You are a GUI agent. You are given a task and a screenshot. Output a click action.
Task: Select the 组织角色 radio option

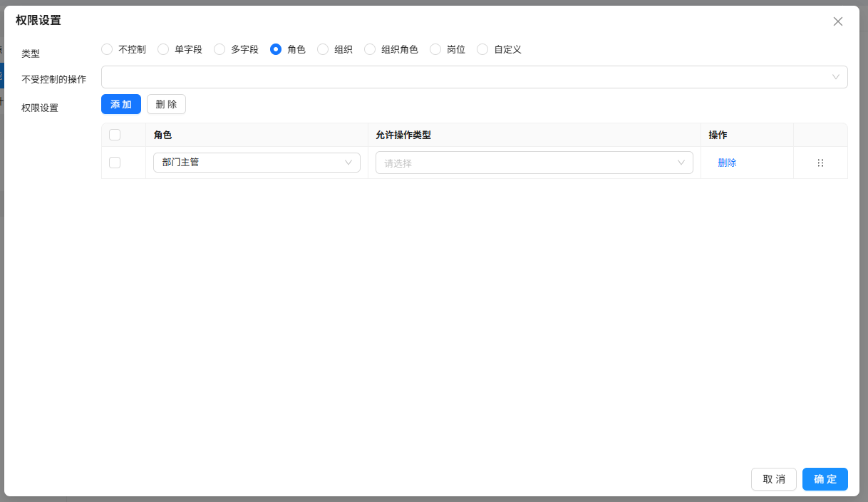pos(370,49)
